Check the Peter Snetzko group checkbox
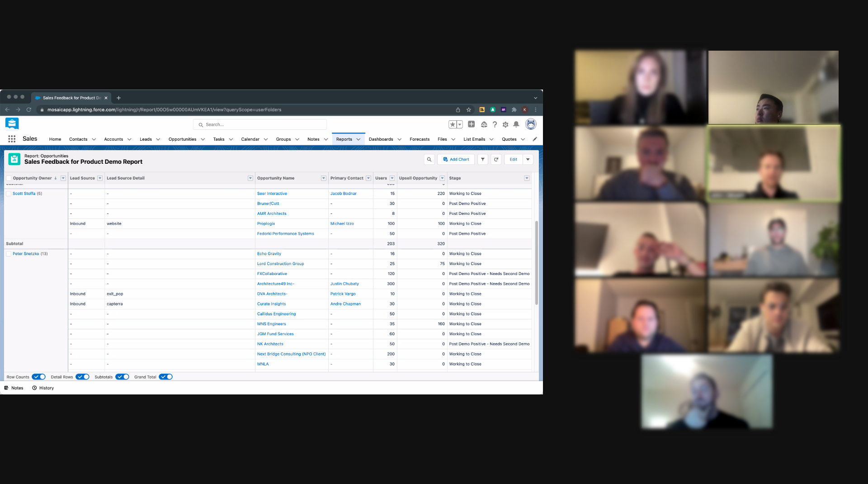This screenshot has width=868, height=484. pos(8,254)
